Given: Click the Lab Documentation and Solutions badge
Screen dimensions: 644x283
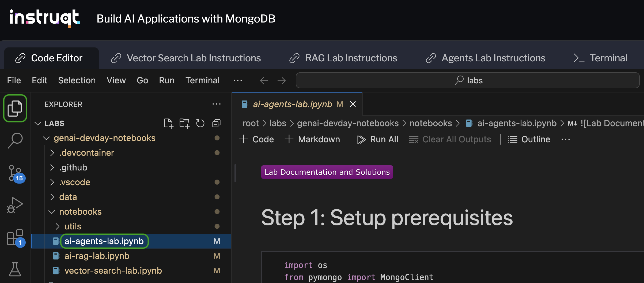Looking at the screenshot, I should click(x=327, y=172).
